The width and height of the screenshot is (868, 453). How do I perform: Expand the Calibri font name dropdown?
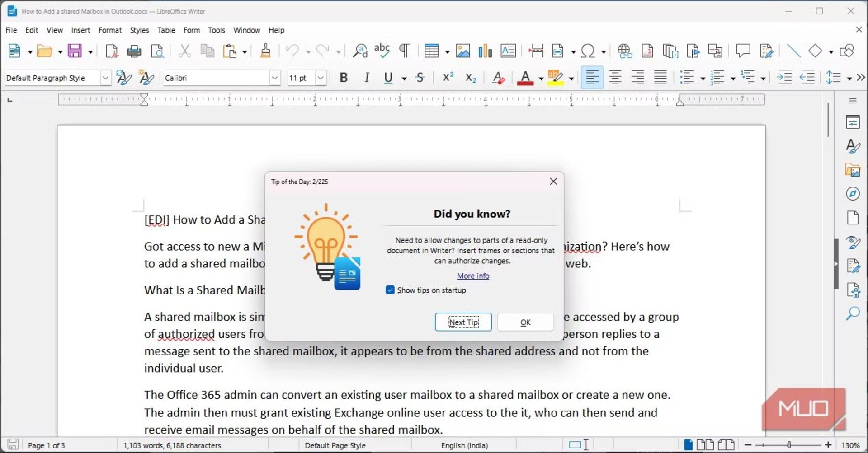(274, 78)
